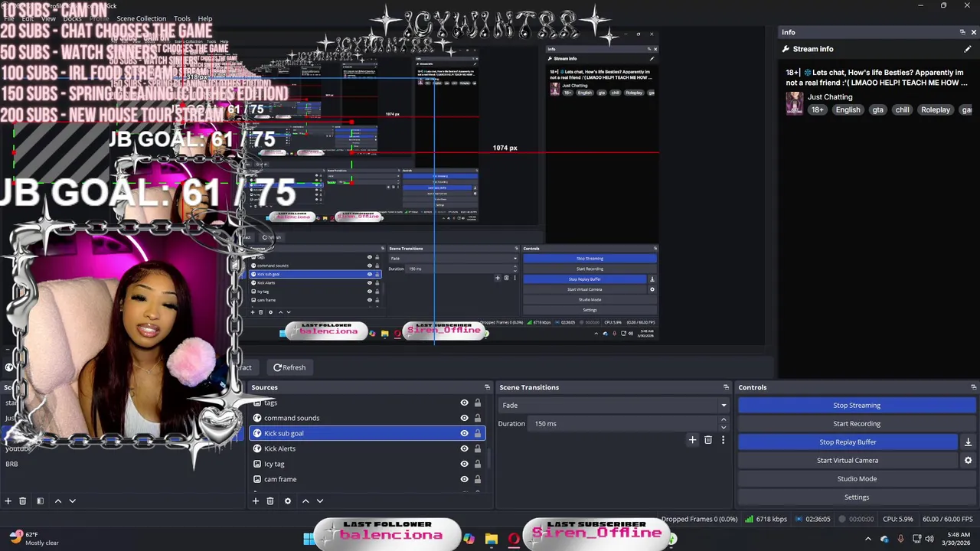The width and height of the screenshot is (980, 551).
Task: Move scene up arrow in Scenes toolbar
Action: [x=57, y=501]
